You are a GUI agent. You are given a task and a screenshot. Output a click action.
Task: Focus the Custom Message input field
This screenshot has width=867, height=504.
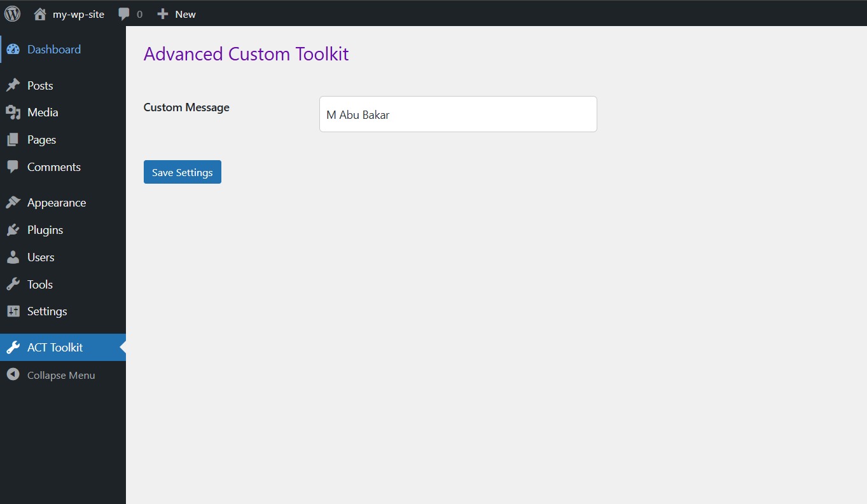pyautogui.click(x=458, y=114)
